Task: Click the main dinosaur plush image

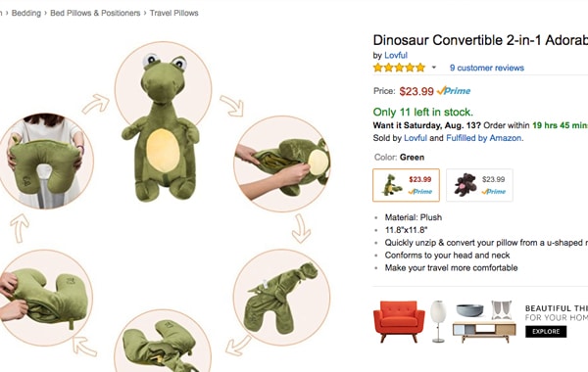Action: click(x=162, y=127)
